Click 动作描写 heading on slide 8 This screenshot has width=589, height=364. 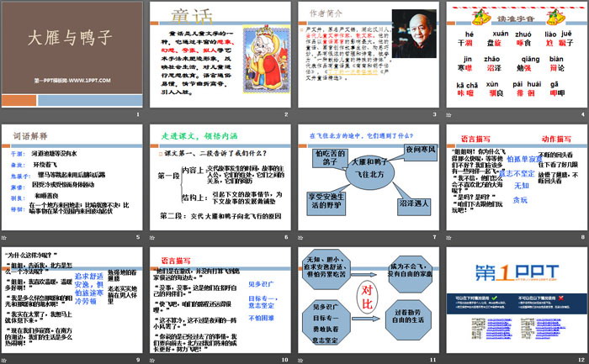pyautogui.click(x=556, y=139)
